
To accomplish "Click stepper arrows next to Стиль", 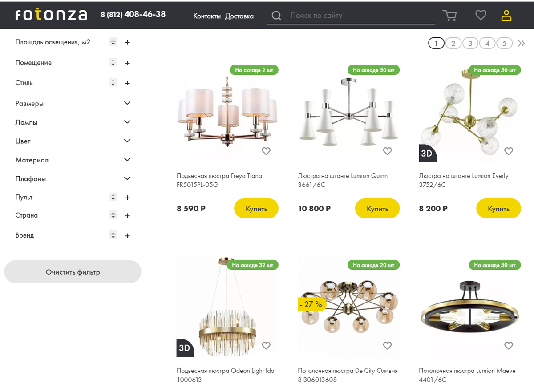I will (x=113, y=83).
